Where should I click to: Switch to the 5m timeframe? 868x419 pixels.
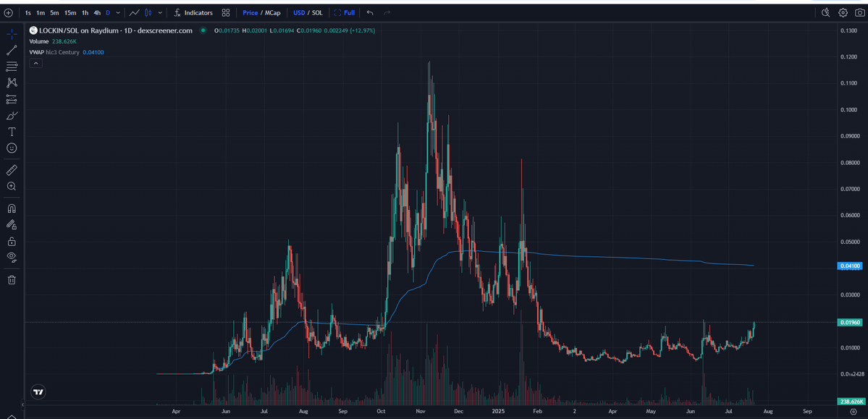(x=54, y=12)
